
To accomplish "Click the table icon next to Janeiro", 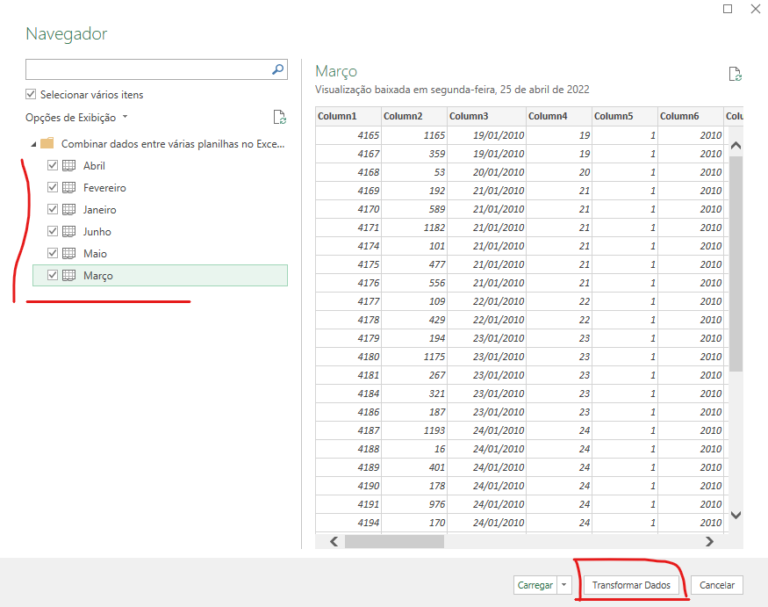I will [x=69, y=210].
